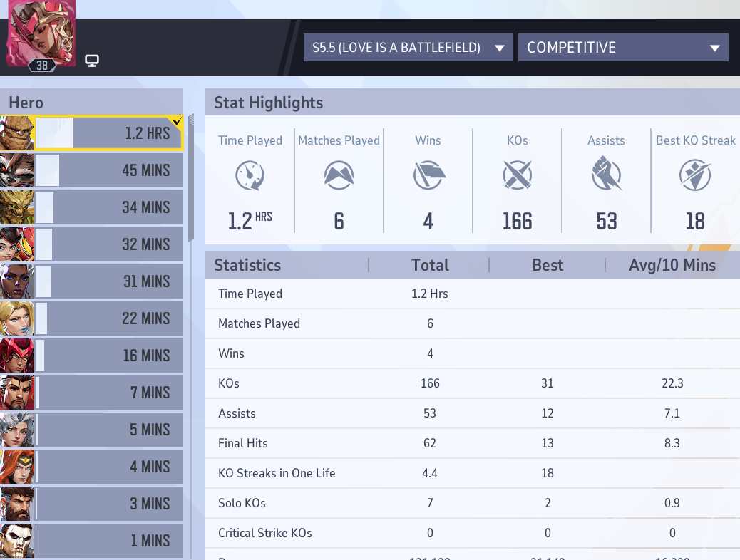Image resolution: width=740 pixels, height=560 pixels.
Task: Click the Assists average value 7.1
Action: point(672,413)
